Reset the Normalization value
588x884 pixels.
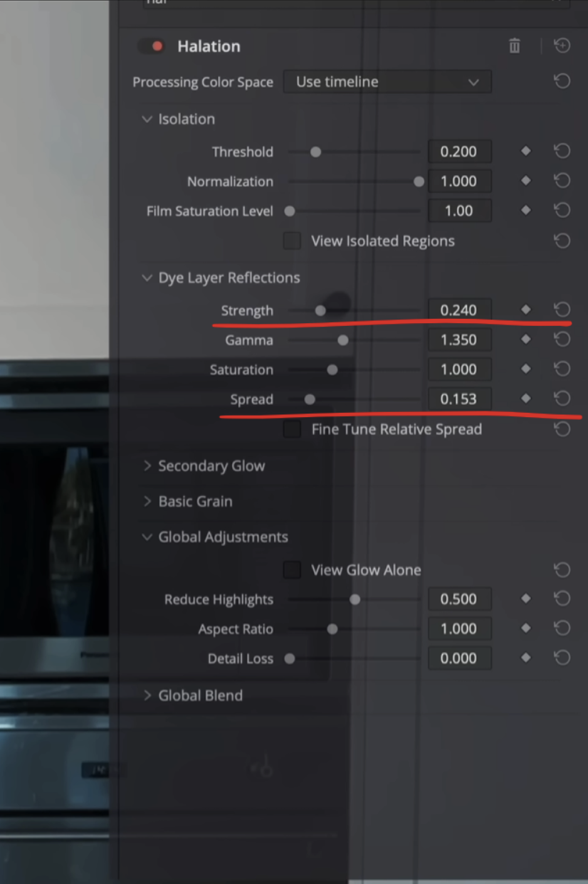562,181
